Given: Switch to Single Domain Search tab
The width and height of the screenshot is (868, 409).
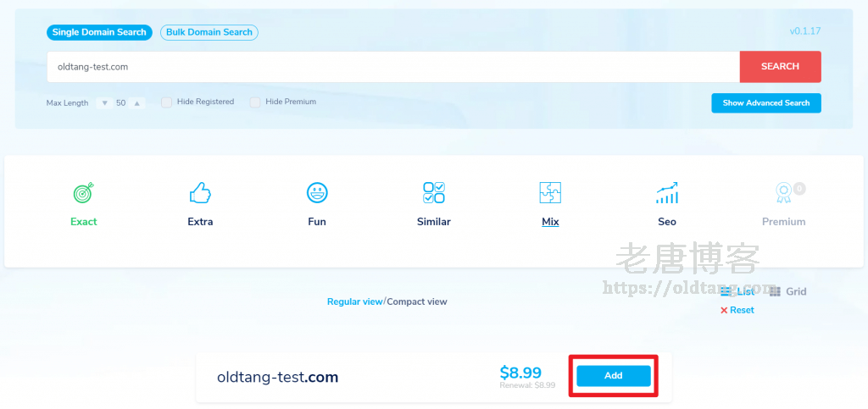Looking at the screenshot, I should click(x=99, y=32).
